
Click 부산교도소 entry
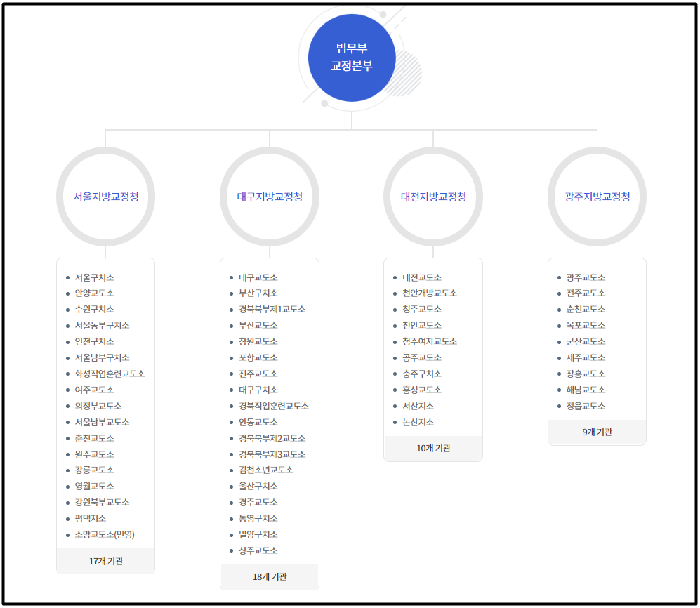[258, 325]
